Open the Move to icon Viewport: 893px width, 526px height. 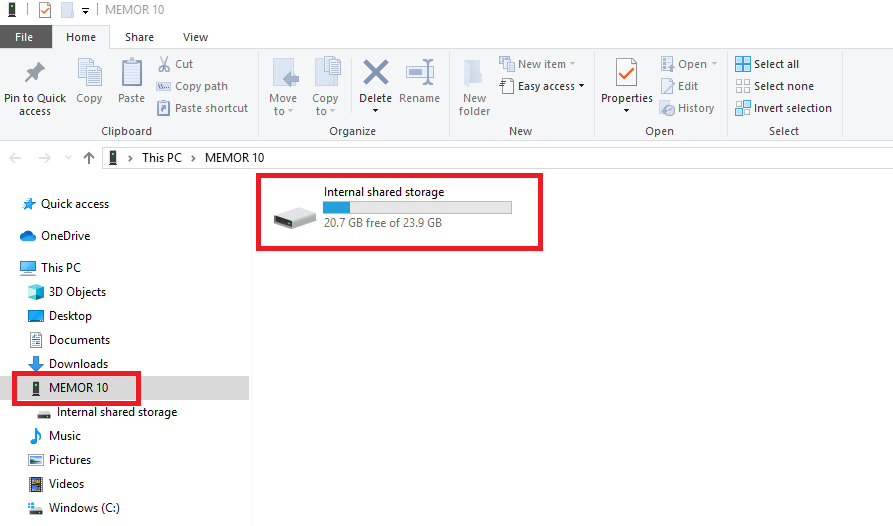[286, 72]
